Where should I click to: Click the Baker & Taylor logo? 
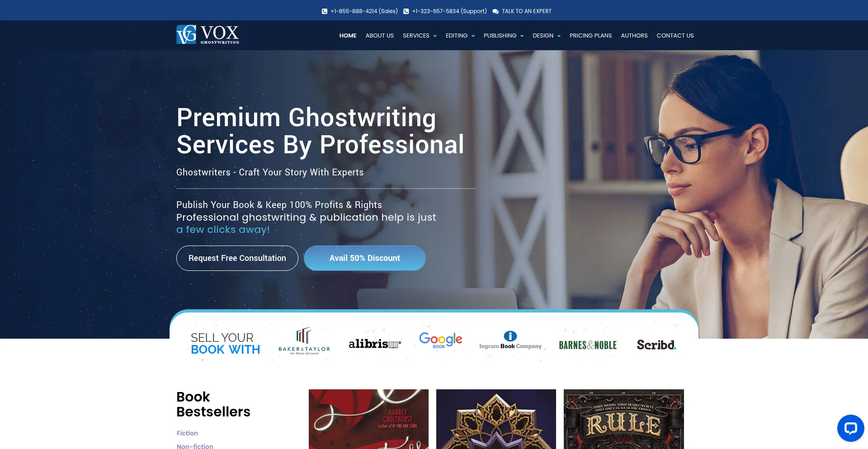pyautogui.click(x=304, y=341)
